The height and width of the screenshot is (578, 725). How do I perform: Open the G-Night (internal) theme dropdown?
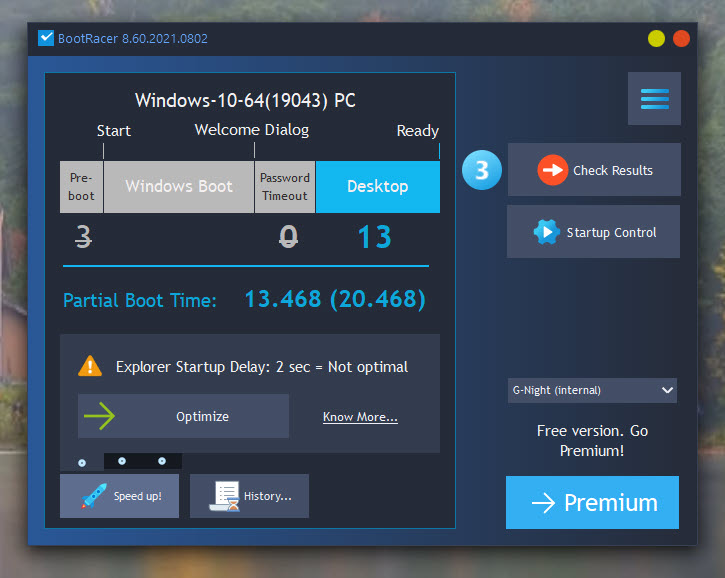[592, 390]
